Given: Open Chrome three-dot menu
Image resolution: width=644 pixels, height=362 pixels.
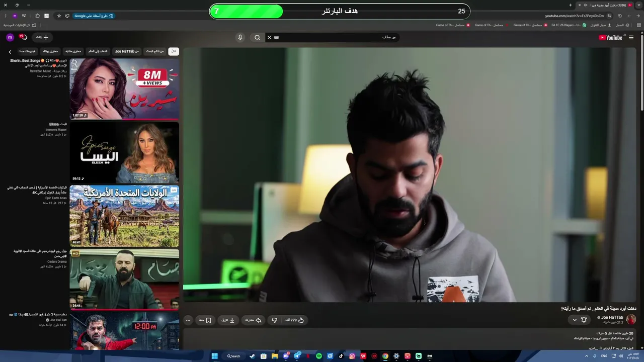Looking at the screenshot, I should (x=6, y=16).
